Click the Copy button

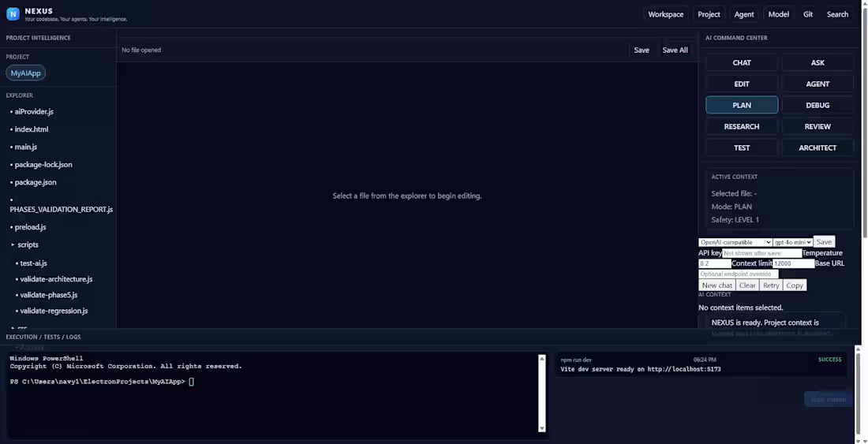(x=795, y=285)
